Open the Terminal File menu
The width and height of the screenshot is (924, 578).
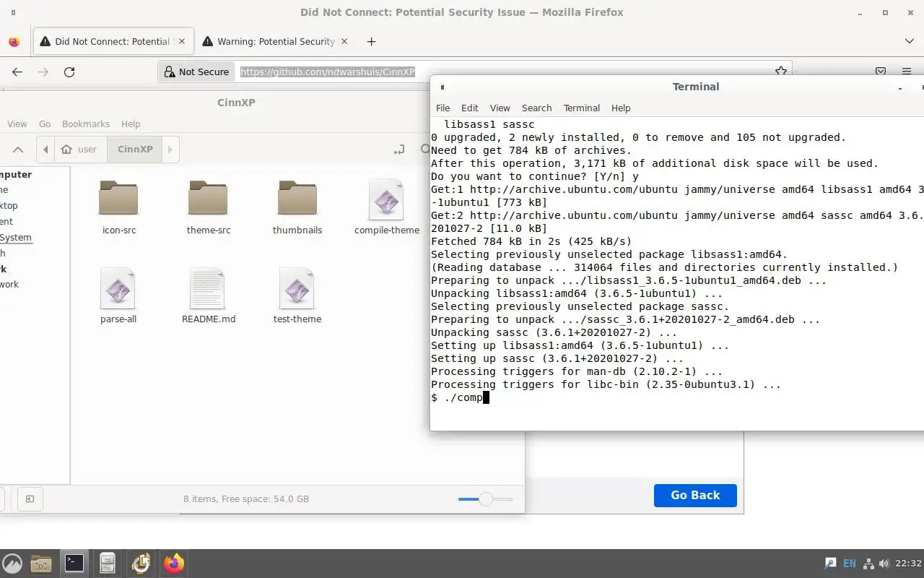(443, 108)
